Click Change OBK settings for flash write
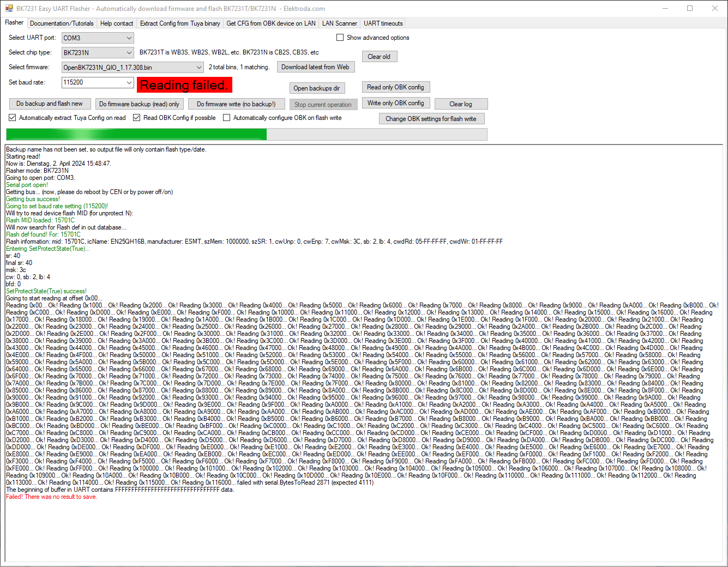 [x=431, y=119]
